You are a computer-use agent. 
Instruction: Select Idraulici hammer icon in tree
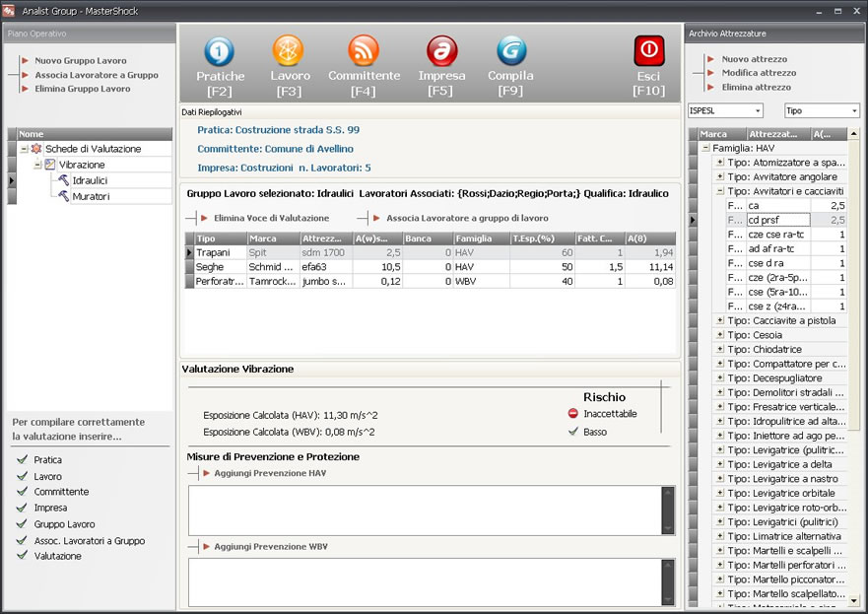[x=63, y=180]
